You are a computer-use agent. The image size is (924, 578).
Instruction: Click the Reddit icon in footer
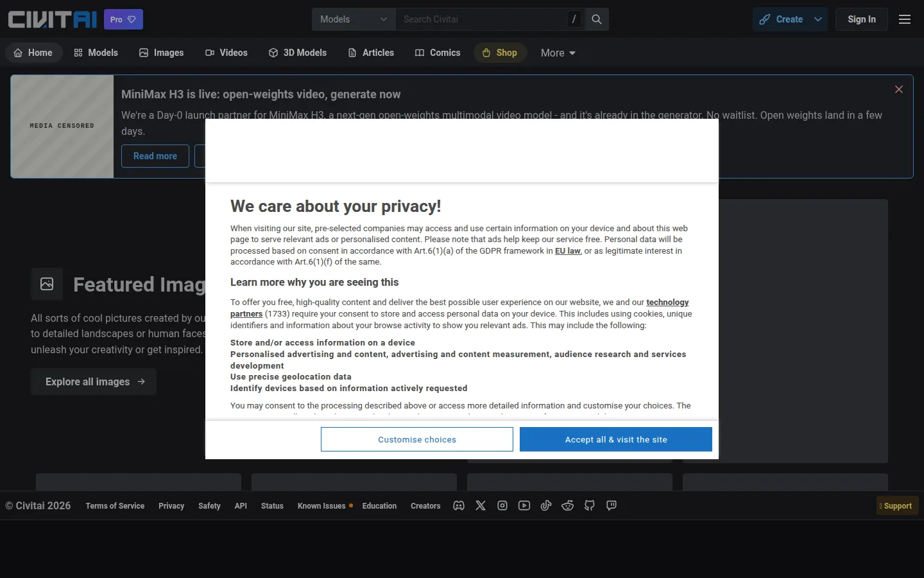(x=568, y=506)
